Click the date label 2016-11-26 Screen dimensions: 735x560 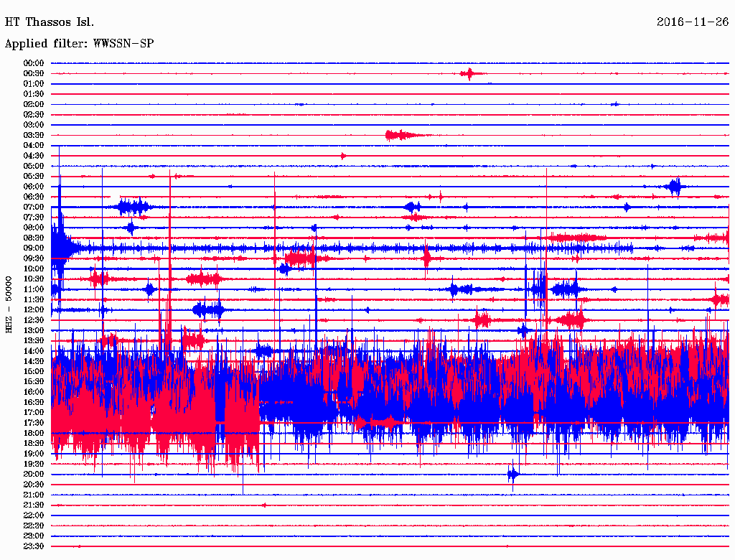tap(693, 22)
